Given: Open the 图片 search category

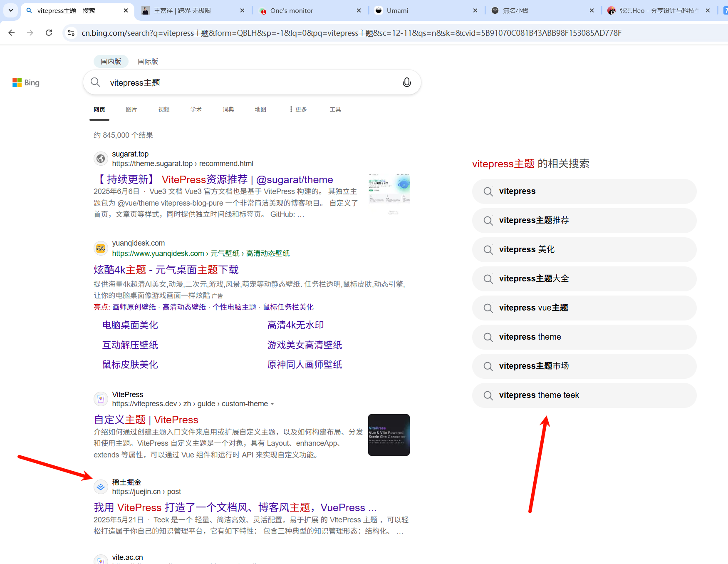Looking at the screenshot, I should click(x=131, y=109).
